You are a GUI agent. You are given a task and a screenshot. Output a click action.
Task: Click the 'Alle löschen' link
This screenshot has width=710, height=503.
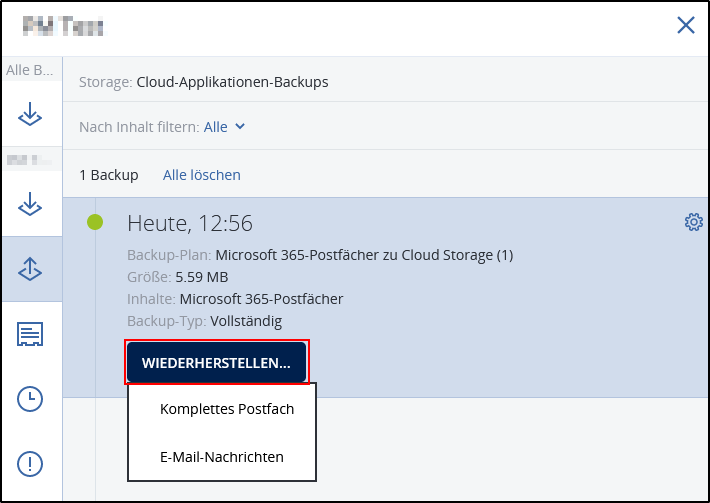(x=202, y=175)
